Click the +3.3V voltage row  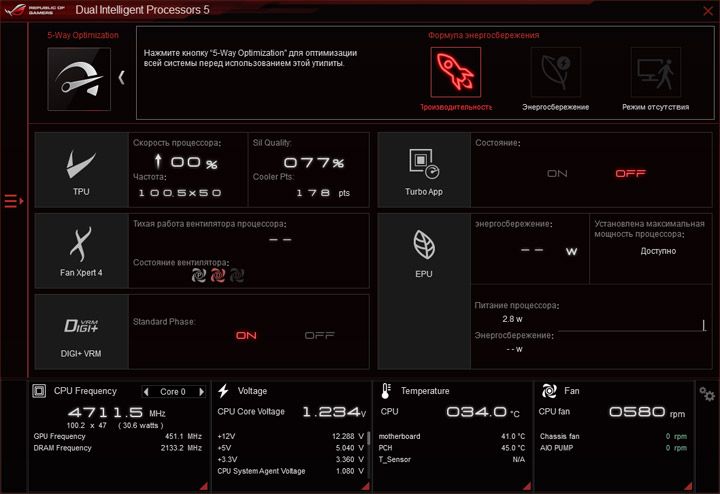point(291,460)
